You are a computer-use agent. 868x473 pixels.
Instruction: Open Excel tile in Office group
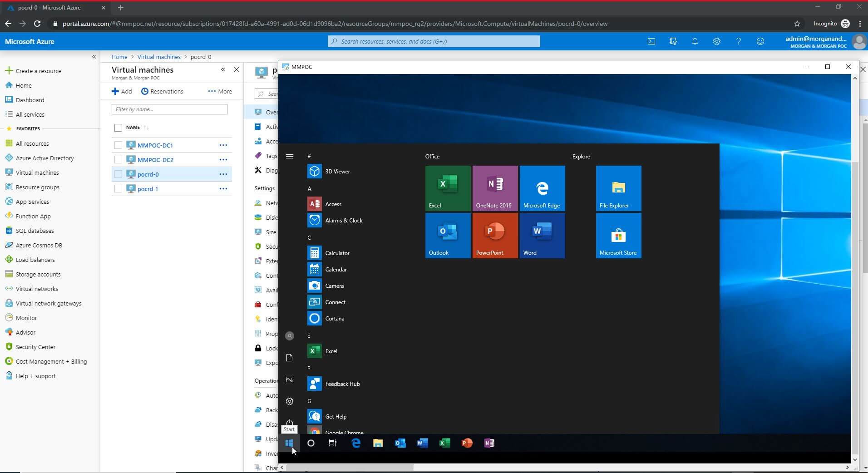click(448, 188)
